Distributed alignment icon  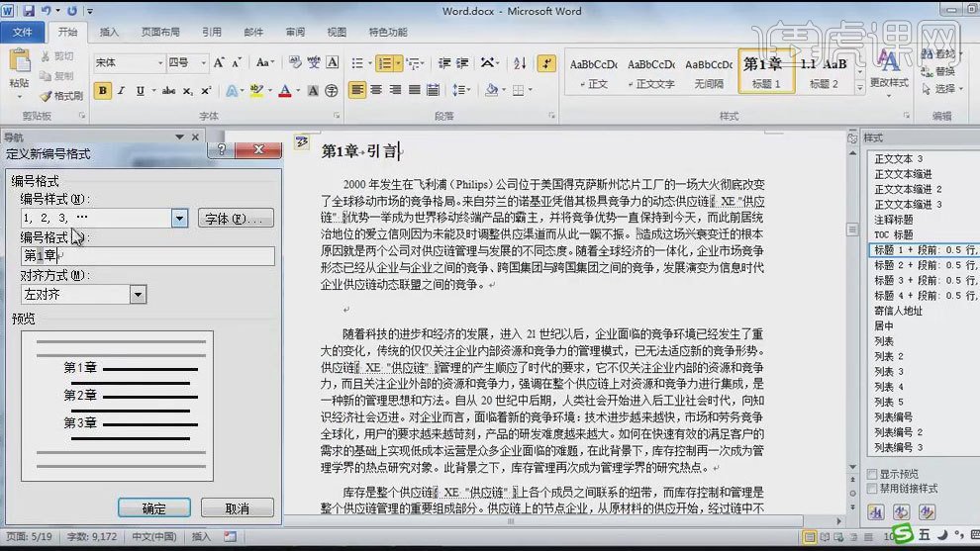click(x=433, y=91)
